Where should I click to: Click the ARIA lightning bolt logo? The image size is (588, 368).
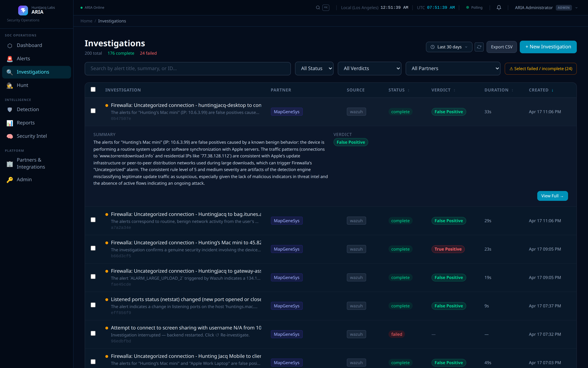23,10
